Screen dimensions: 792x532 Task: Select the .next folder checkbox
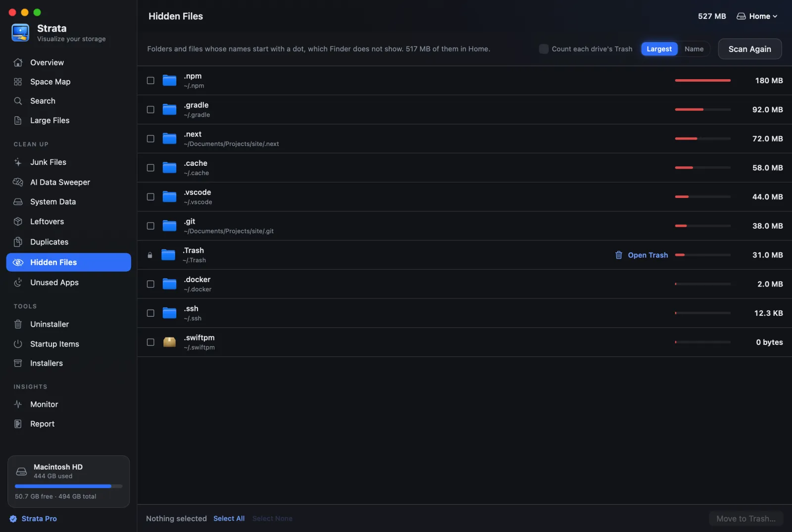coord(150,139)
